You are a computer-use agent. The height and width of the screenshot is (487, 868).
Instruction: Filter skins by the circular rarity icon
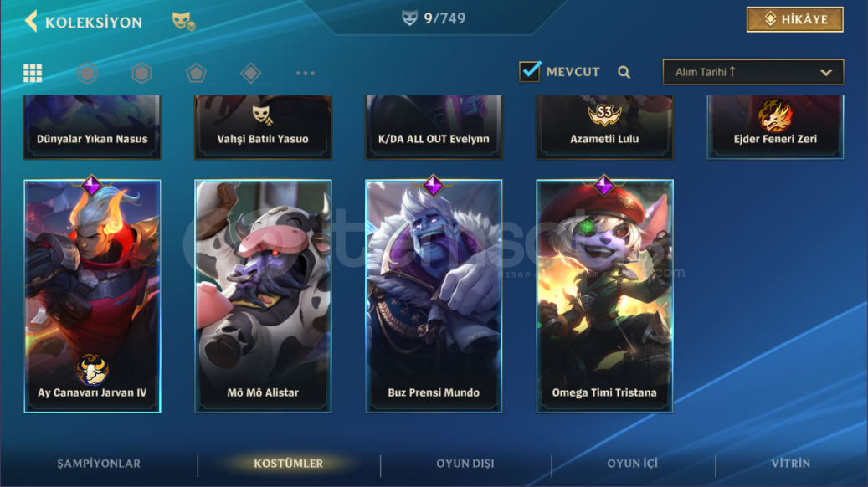tap(87, 73)
